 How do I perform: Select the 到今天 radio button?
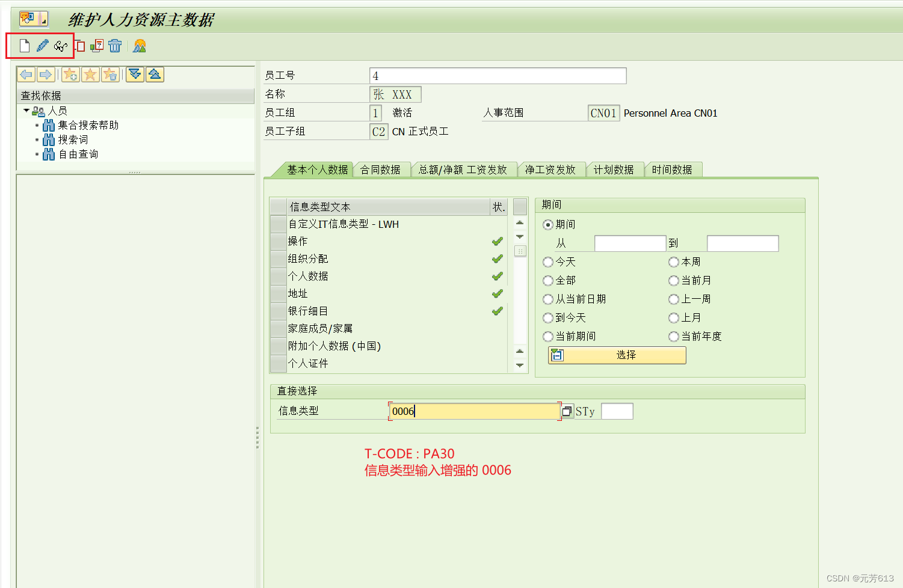[548, 318]
